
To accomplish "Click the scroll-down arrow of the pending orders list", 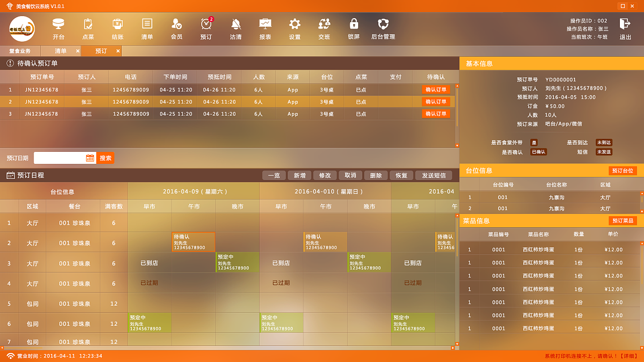I will point(457,146).
